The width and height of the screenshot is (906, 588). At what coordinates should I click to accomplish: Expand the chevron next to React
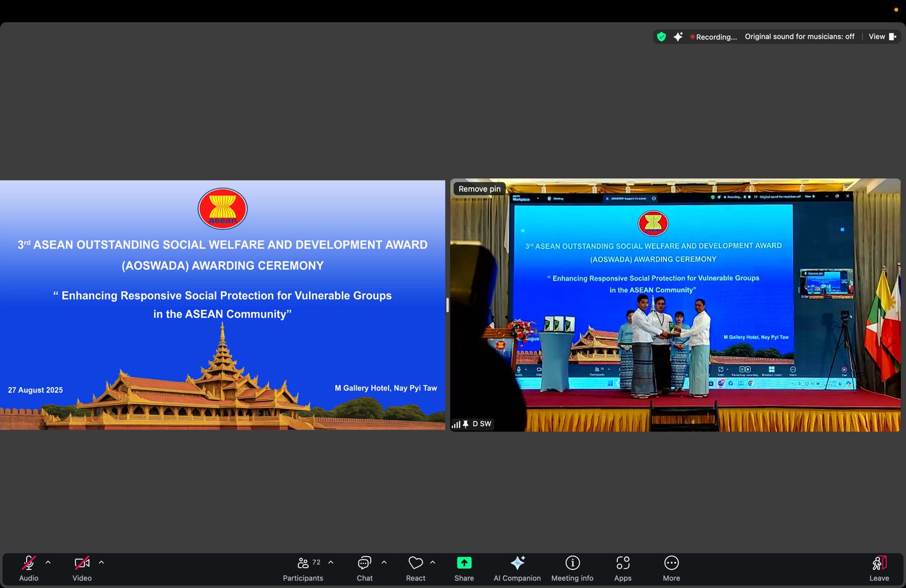(433, 563)
